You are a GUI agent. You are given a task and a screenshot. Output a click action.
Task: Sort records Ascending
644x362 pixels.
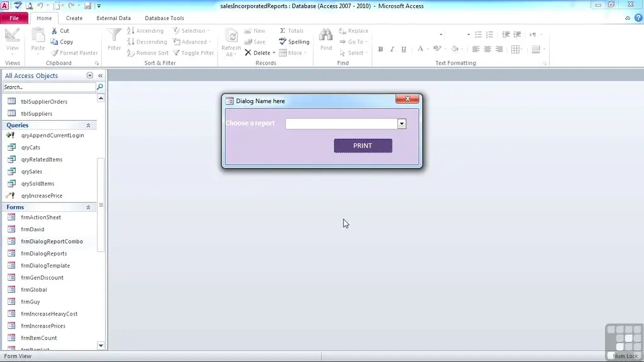(145, 31)
